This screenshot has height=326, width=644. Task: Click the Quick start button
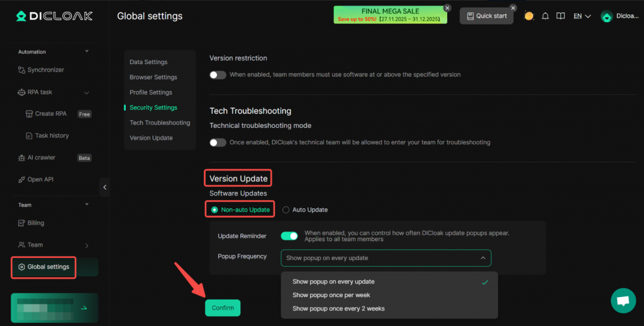[x=486, y=16]
